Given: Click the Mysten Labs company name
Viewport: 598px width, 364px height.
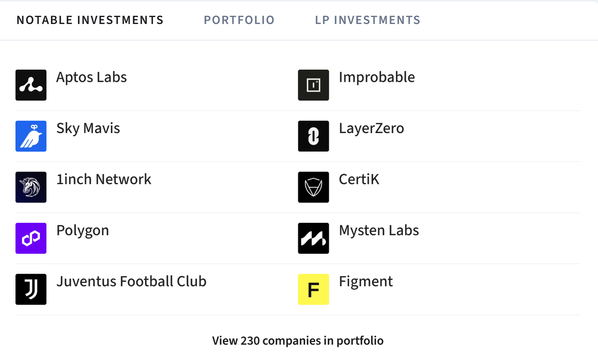Looking at the screenshot, I should tap(380, 231).
